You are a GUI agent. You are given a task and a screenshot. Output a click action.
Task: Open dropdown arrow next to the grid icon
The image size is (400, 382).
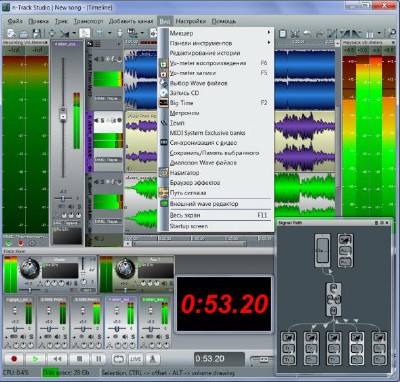[109, 33]
